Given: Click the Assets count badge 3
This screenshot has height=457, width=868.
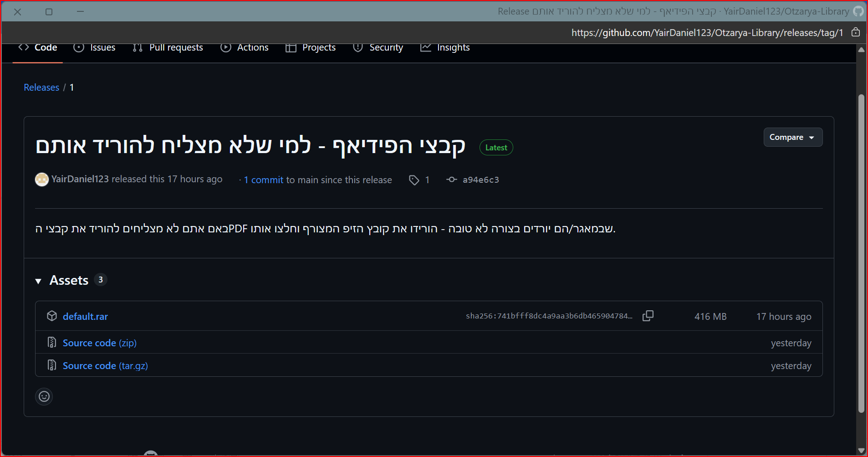Looking at the screenshot, I should (x=101, y=280).
